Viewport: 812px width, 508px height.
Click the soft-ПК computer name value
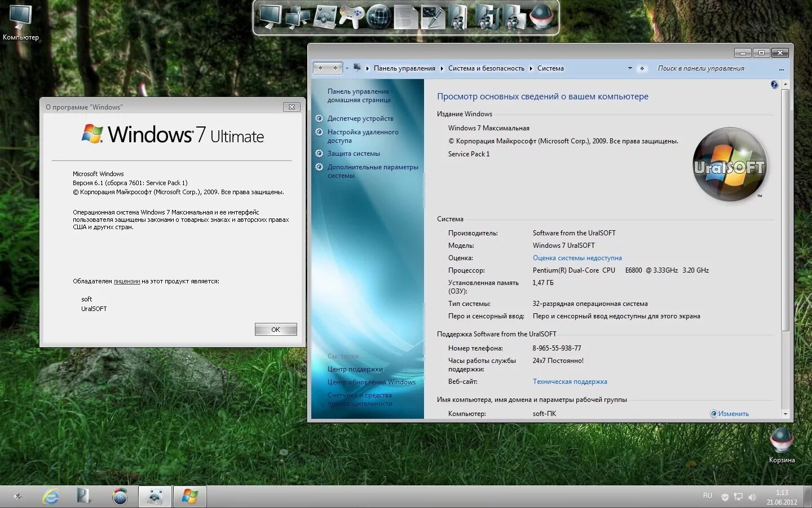[x=544, y=414]
